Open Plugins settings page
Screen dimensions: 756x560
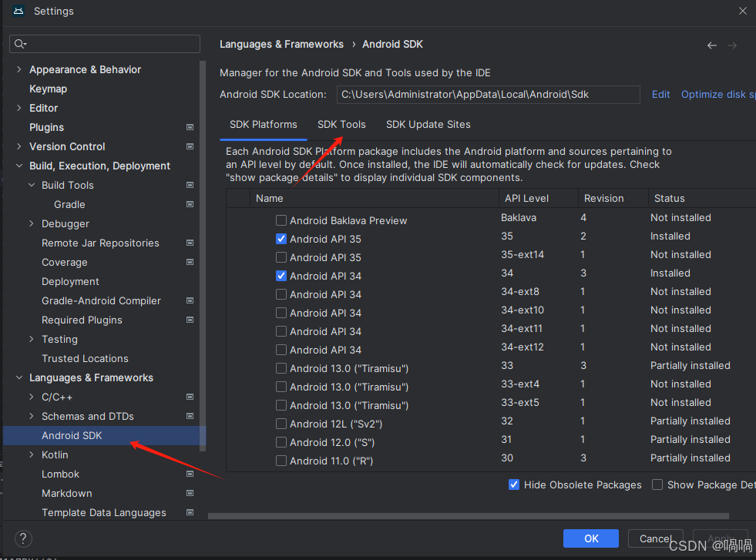pos(47,127)
